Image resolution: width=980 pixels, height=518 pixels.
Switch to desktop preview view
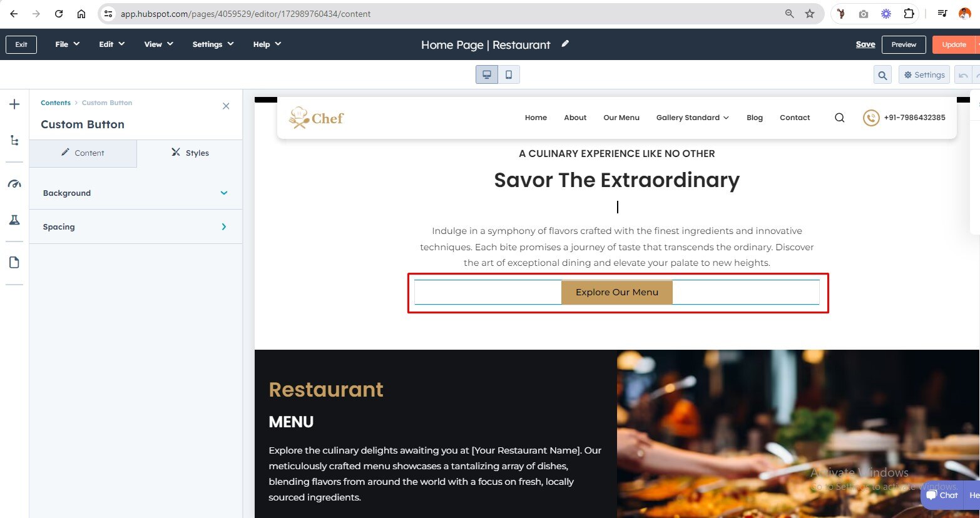(x=487, y=74)
